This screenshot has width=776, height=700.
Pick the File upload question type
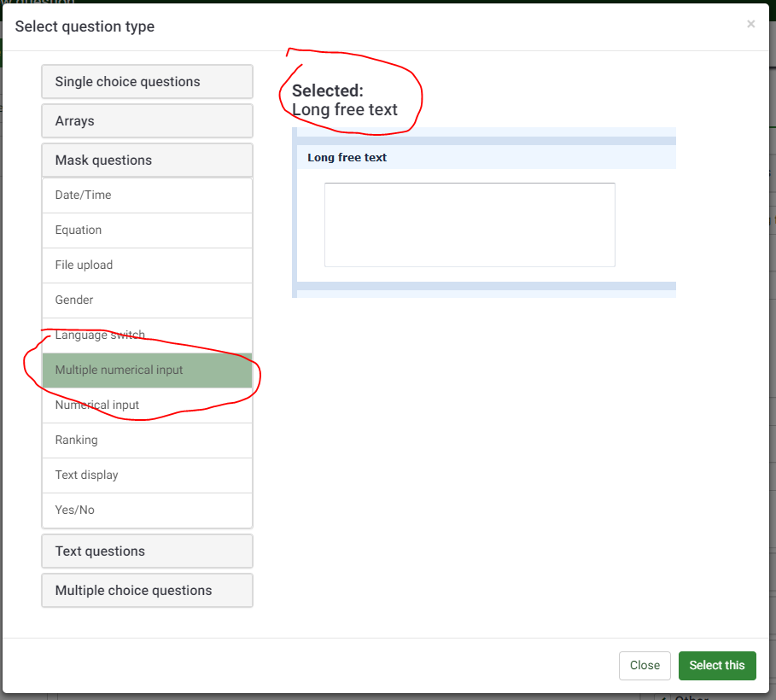147,265
